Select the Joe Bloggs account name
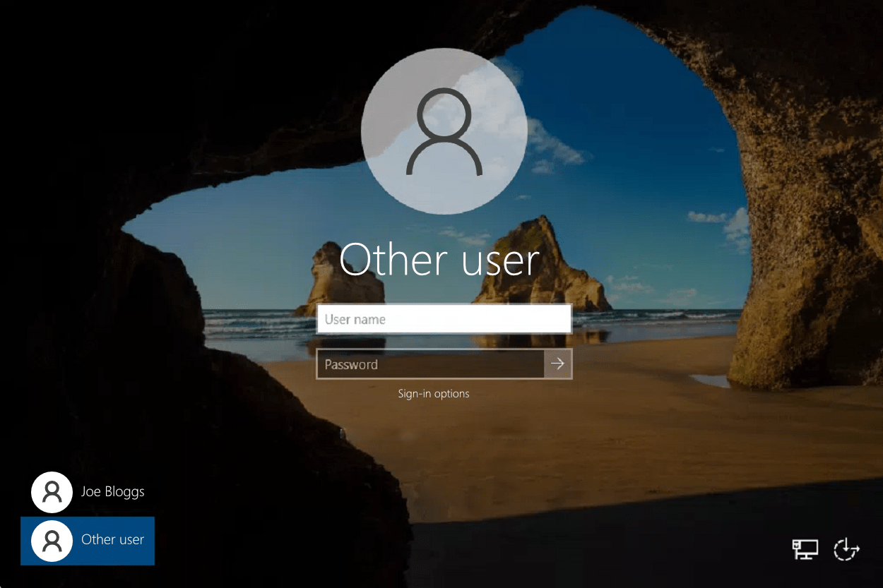The image size is (883, 588). click(x=112, y=491)
